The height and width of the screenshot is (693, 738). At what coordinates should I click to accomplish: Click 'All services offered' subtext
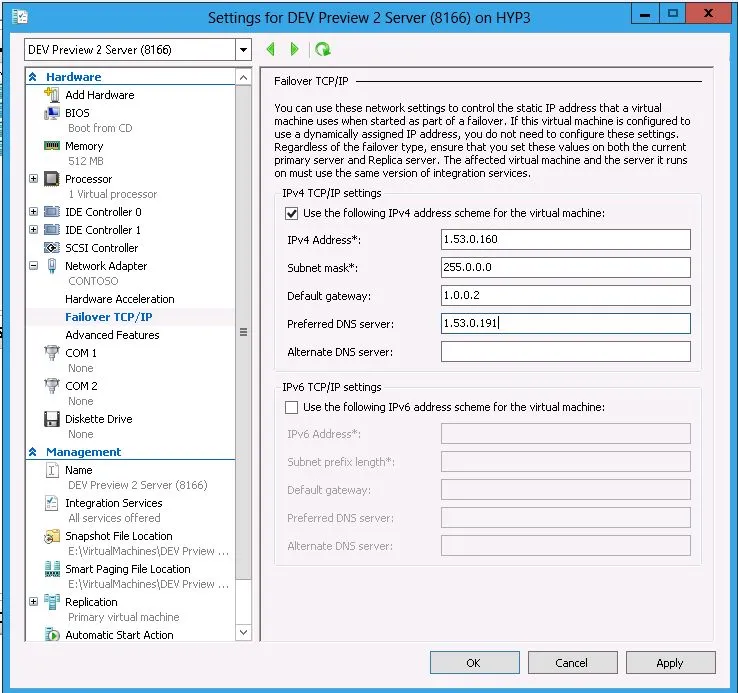pyautogui.click(x=114, y=518)
